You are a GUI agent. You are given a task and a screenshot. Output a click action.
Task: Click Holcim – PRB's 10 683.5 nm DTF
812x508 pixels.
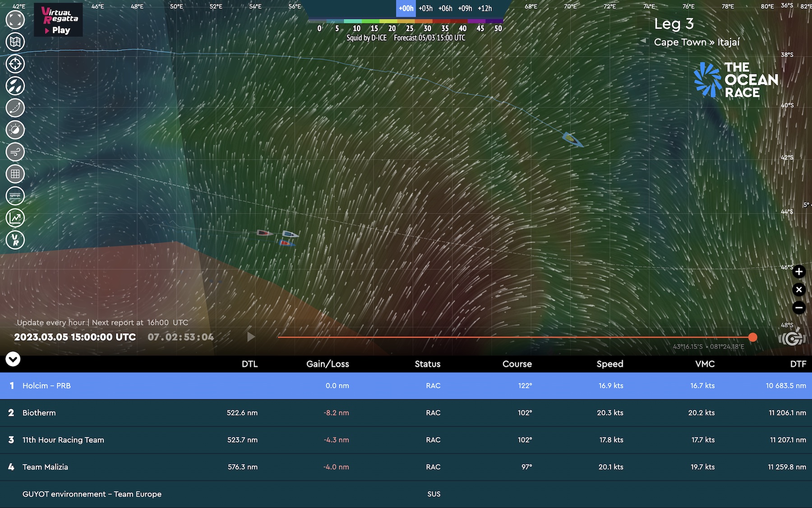click(x=786, y=386)
